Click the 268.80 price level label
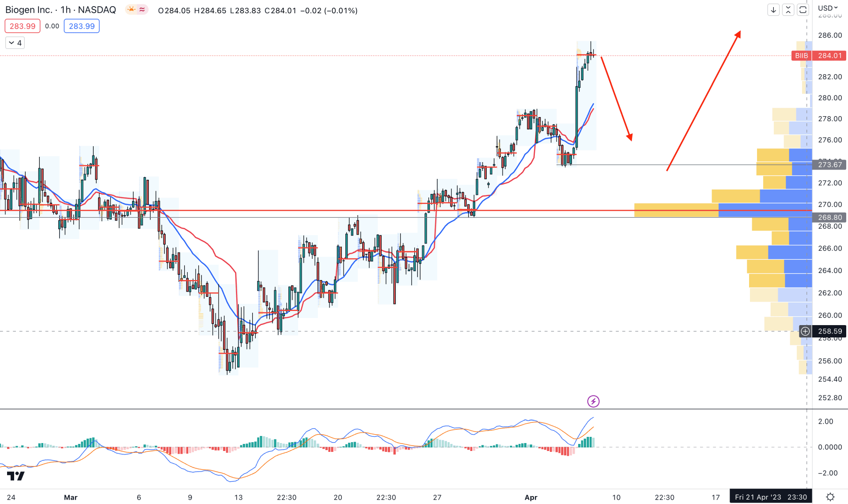Viewport: 848px width, 504px height. pyautogui.click(x=829, y=217)
